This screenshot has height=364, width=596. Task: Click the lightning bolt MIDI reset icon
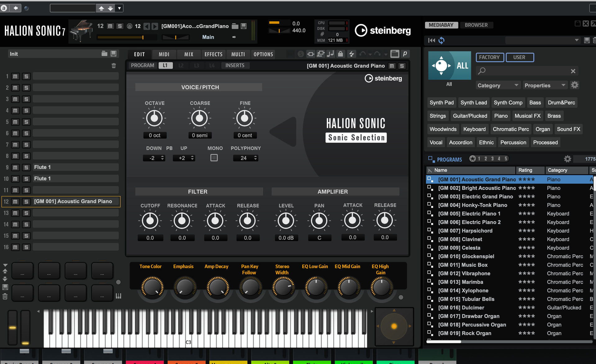351,54
